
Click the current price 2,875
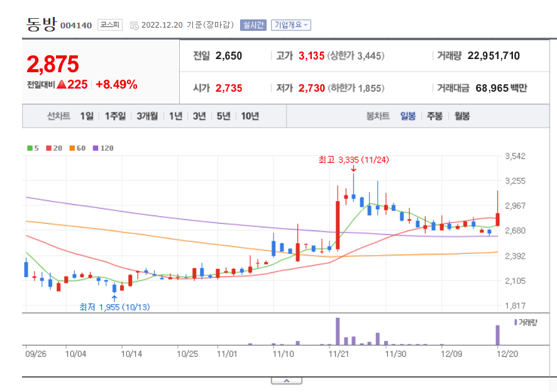point(53,64)
